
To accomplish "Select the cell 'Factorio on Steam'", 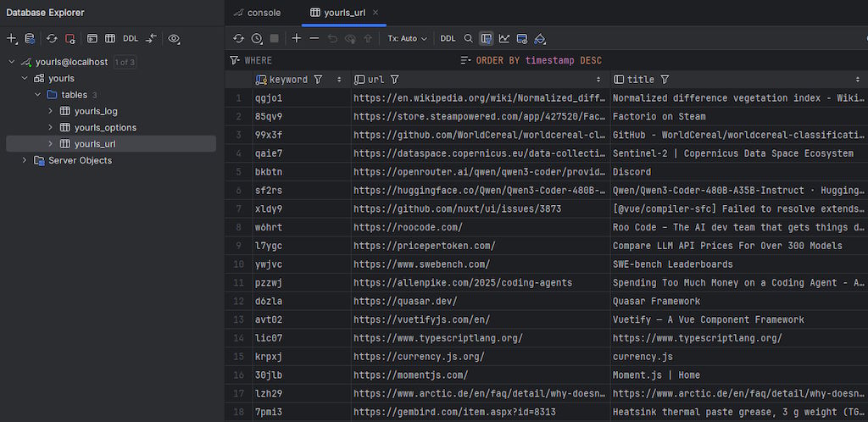I will point(739,117).
